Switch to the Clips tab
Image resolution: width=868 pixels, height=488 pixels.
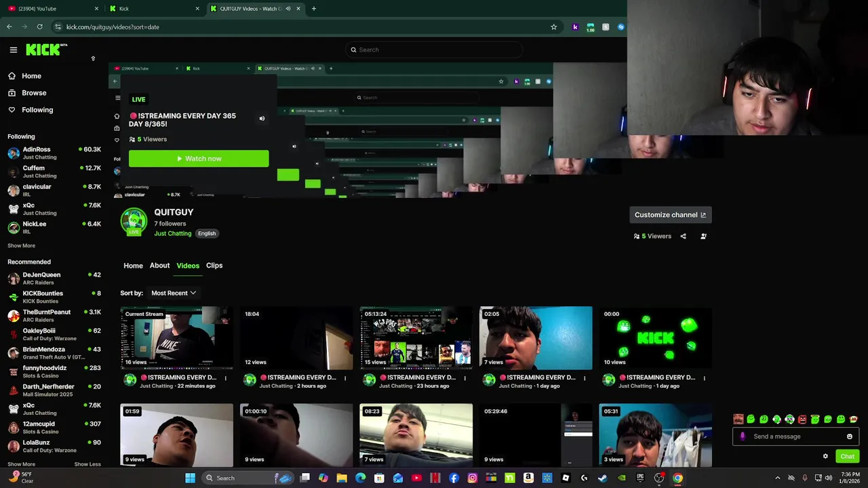click(x=214, y=266)
